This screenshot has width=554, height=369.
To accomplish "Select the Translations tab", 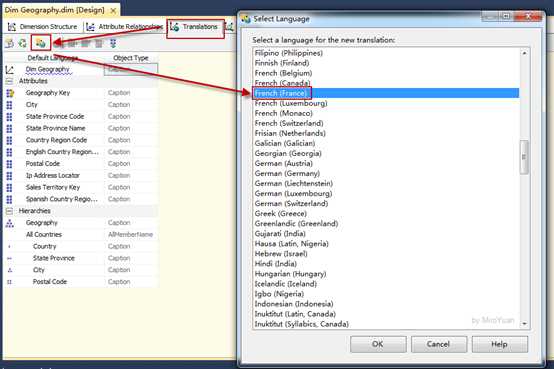I will pyautogui.click(x=195, y=28).
